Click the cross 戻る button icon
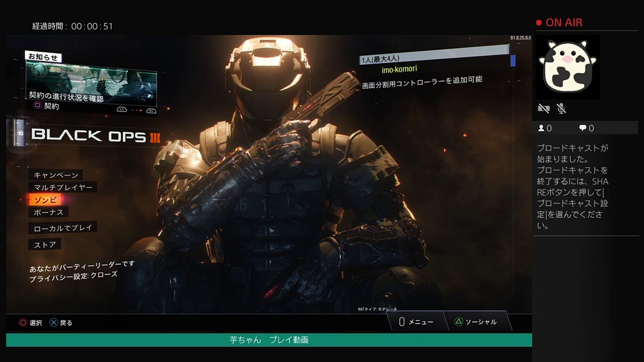The width and height of the screenshot is (644, 362). 54,322
